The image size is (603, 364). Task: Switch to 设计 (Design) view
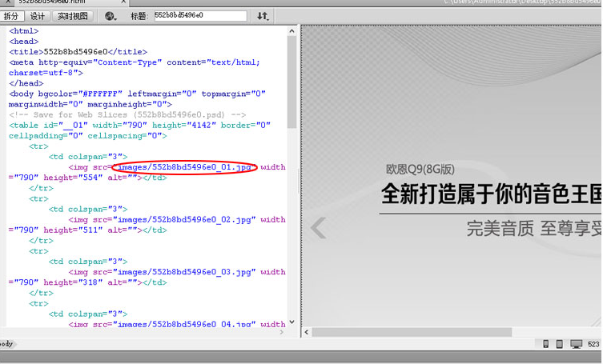point(38,16)
